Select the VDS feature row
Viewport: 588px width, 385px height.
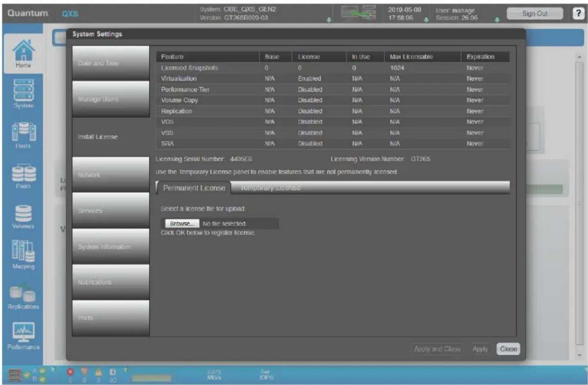pyautogui.click(x=333, y=122)
